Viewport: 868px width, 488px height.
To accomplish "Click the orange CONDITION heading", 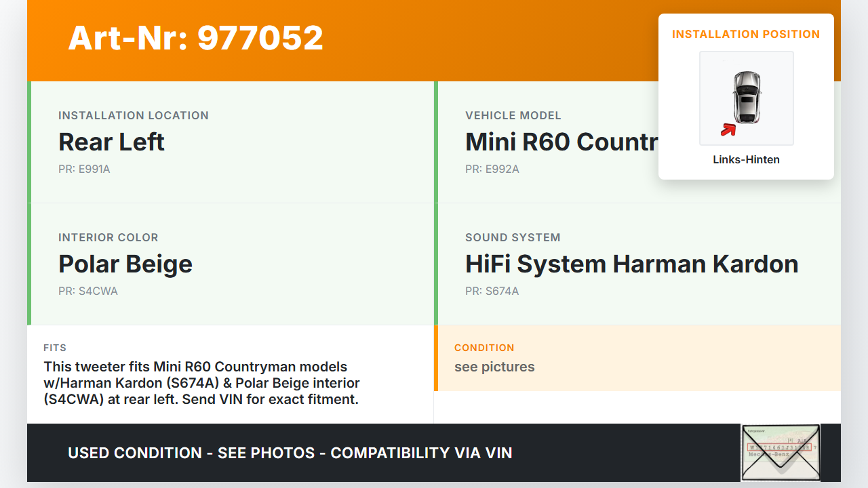I will tap(484, 348).
